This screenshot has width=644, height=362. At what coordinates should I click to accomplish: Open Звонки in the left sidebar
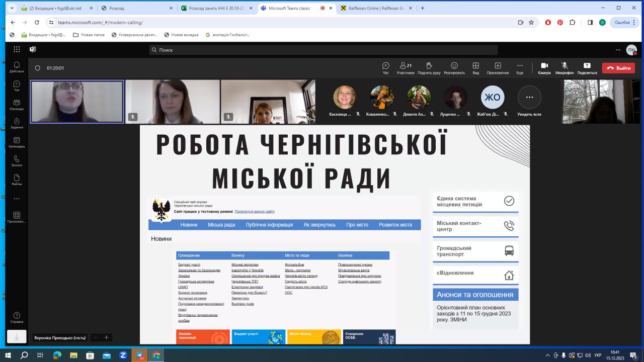[17, 161]
